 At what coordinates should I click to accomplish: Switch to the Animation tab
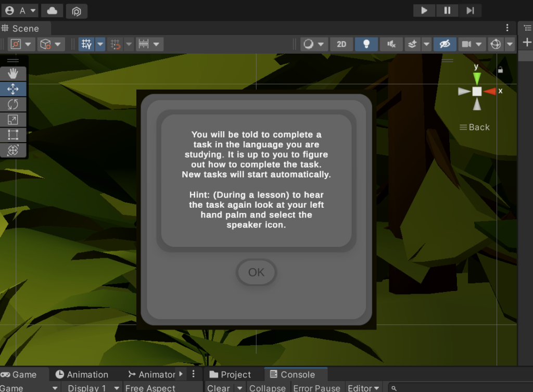(x=82, y=374)
